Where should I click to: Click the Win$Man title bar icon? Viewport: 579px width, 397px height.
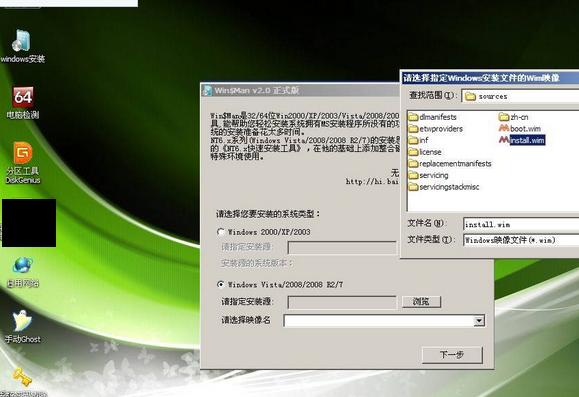pos(208,90)
